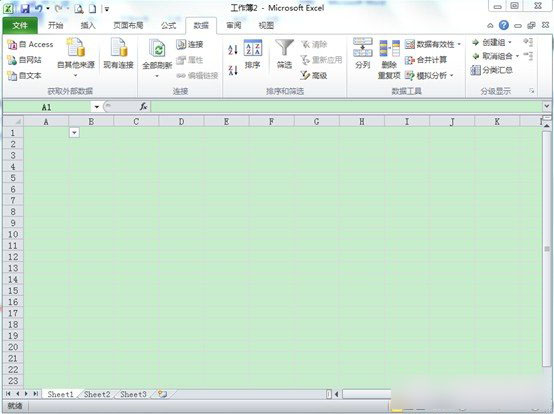Screen dimensions: 554x414
Task: Click the Sort A to Z ascending icon
Action: click(x=233, y=49)
